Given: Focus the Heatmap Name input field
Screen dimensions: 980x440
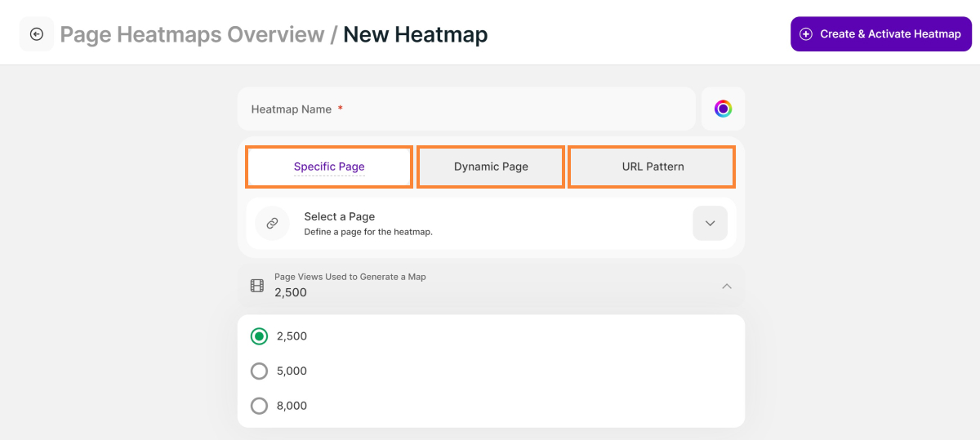Looking at the screenshot, I should point(465,109).
